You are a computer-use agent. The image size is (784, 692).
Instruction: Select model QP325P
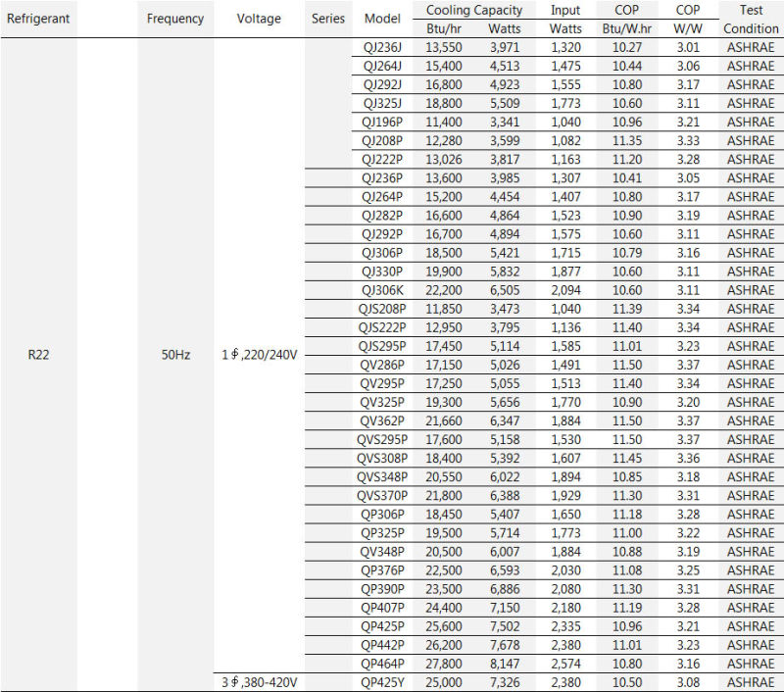(382, 533)
